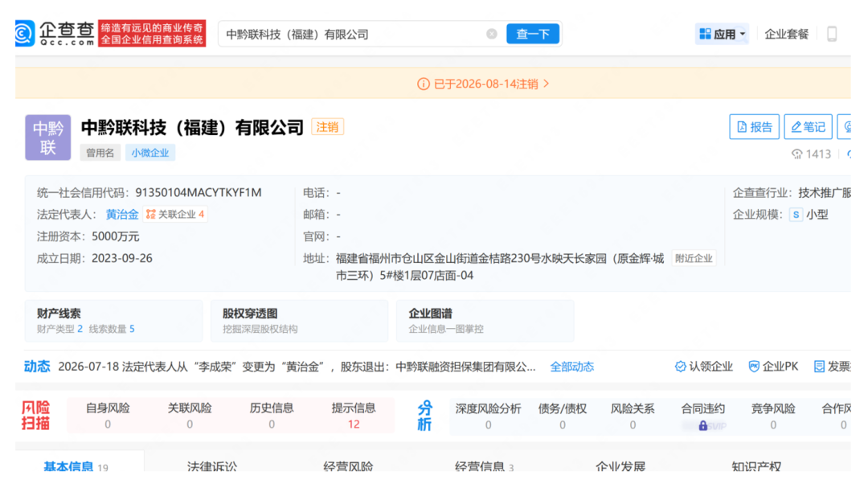Open legal representative 黄治金 link
Viewport: 868px width, 492px height.
tap(122, 214)
